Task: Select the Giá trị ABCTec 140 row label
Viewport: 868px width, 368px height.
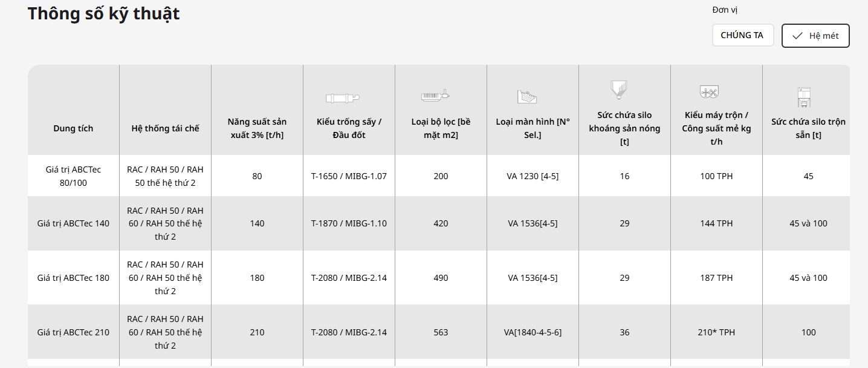Action: tap(73, 223)
